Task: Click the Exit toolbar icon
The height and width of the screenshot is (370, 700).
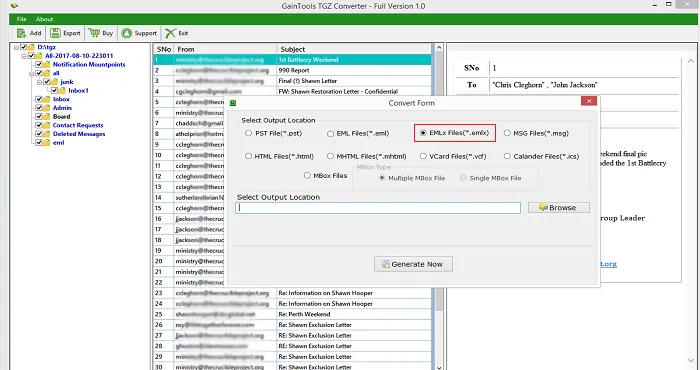Action: (170, 33)
